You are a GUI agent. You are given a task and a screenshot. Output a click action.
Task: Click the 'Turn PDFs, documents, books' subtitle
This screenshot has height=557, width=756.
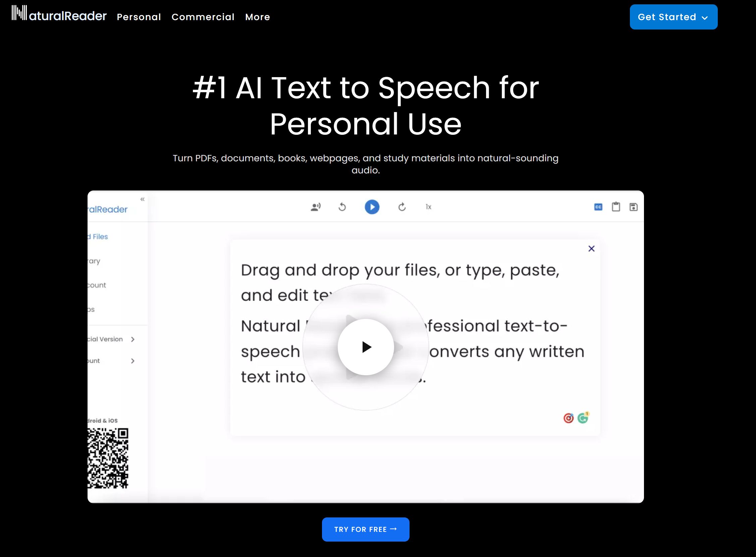pyautogui.click(x=366, y=164)
